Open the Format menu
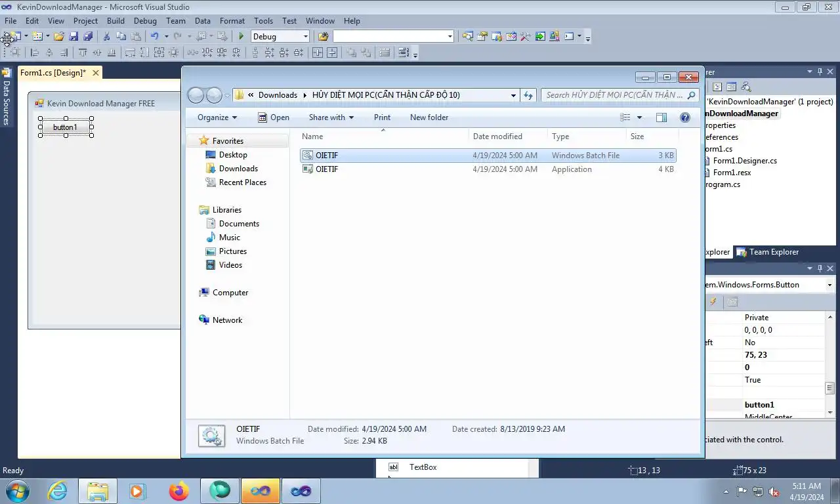 [232, 21]
